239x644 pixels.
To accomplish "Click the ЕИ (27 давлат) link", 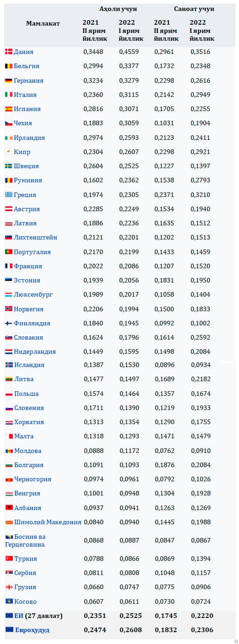I will [38, 616].
